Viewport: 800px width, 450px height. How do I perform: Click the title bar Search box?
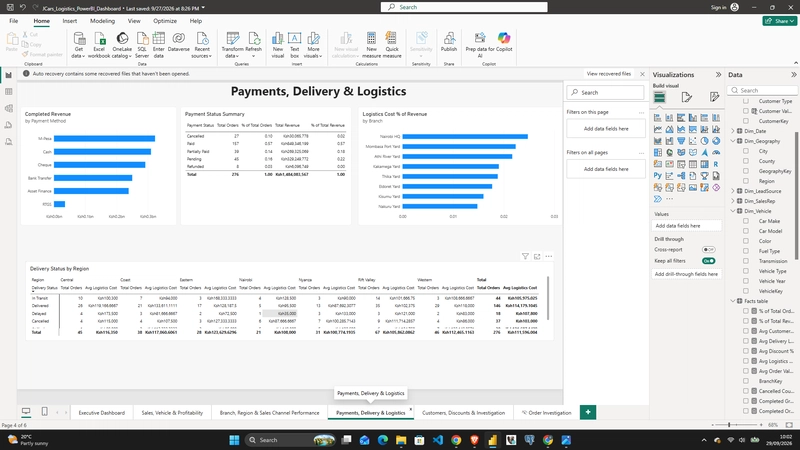tap(464, 7)
